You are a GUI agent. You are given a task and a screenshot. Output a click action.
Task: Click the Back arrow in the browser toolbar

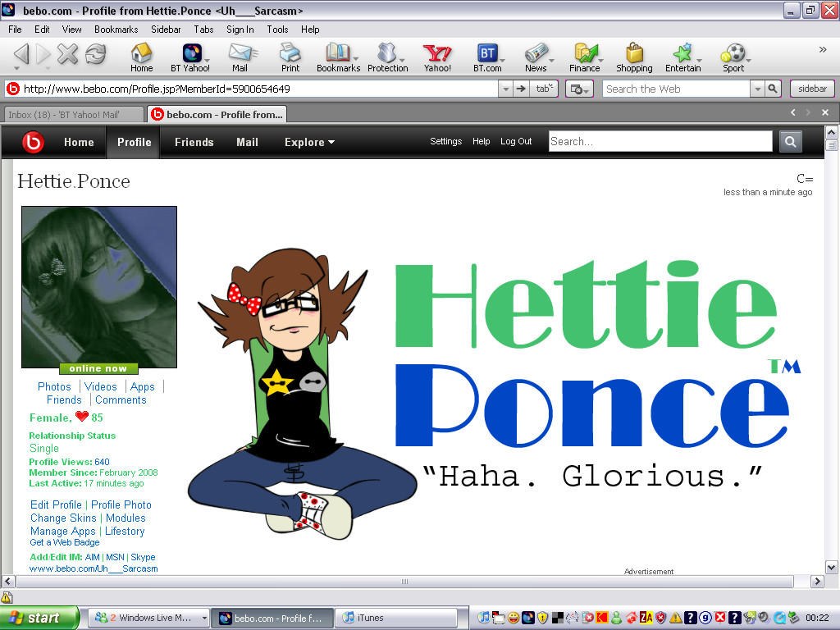21,54
